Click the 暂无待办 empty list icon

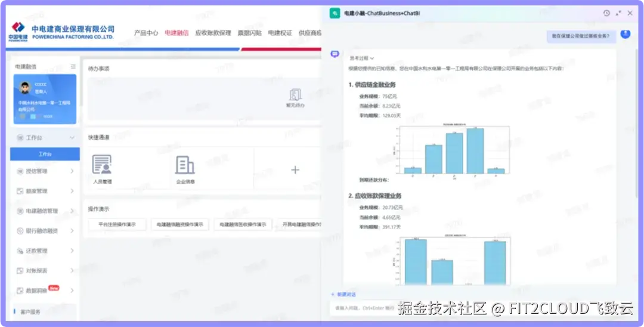(x=295, y=94)
